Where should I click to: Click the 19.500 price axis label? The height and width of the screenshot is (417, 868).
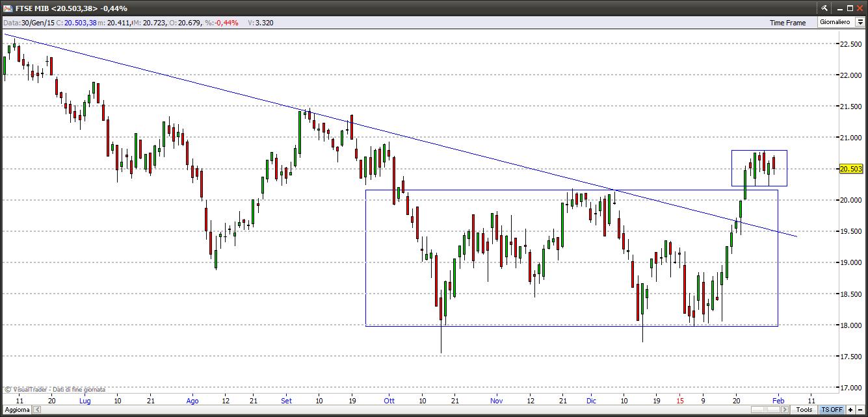pos(851,231)
